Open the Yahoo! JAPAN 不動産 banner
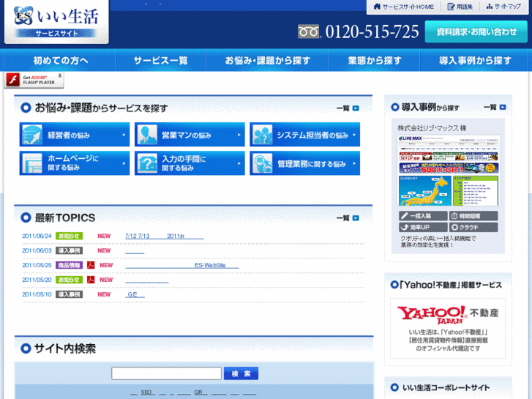The width and height of the screenshot is (532, 399). 448,328
